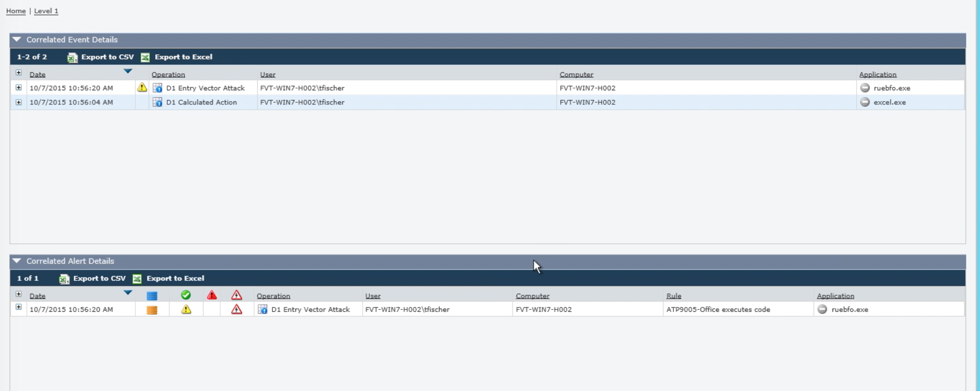The image size is (980, 391).
Task: Select the 1 of 1 record count
Action: [x=28, y=278]
